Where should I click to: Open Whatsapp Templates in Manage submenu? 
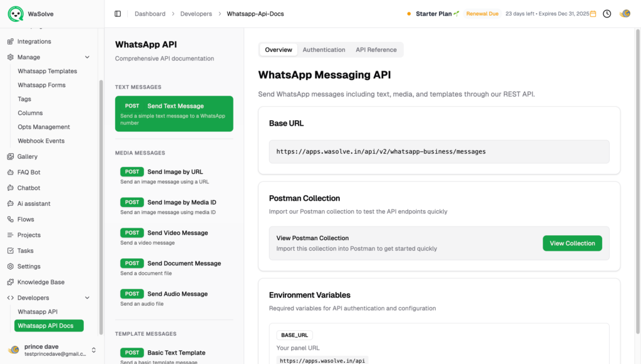pos(48,71)
